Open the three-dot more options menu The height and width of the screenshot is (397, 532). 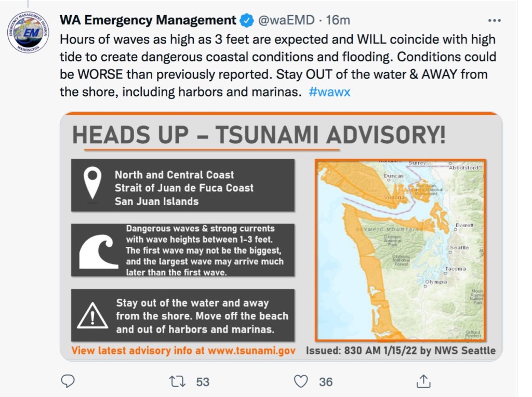tap(495, 21)
